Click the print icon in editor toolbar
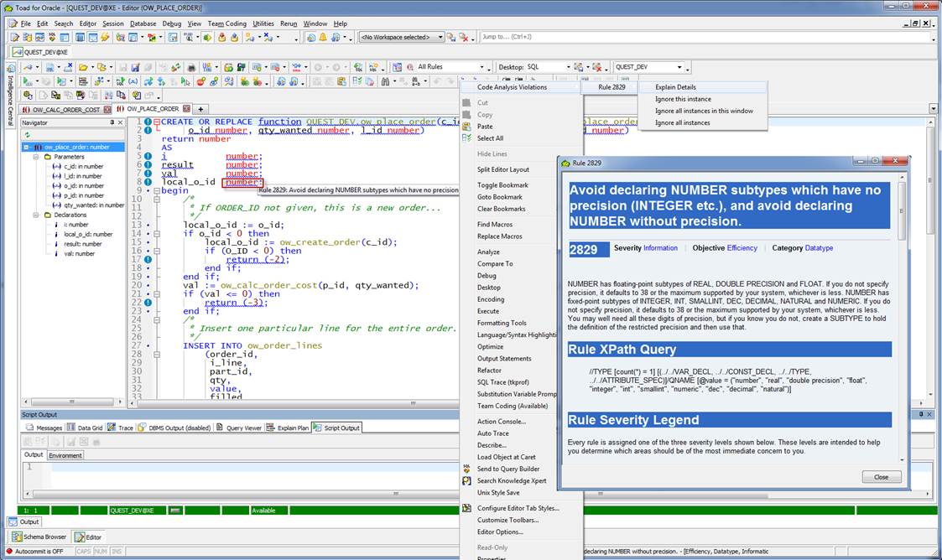Screen dimensions: 942x560 (192, 67)
